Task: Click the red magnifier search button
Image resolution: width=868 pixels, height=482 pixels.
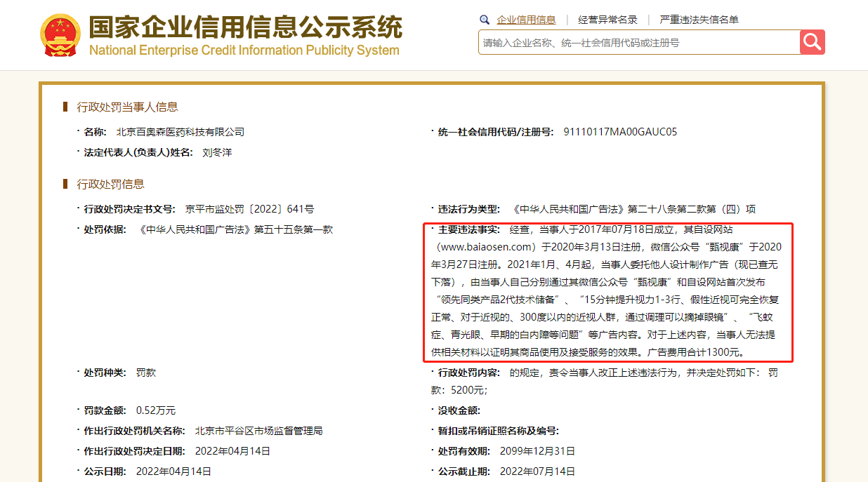Action: [x=813, y=42]
